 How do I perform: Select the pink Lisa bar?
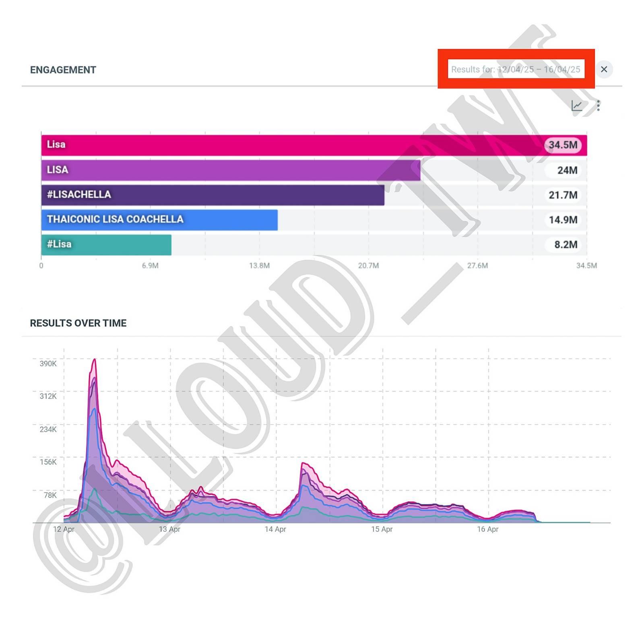point(314,145)
